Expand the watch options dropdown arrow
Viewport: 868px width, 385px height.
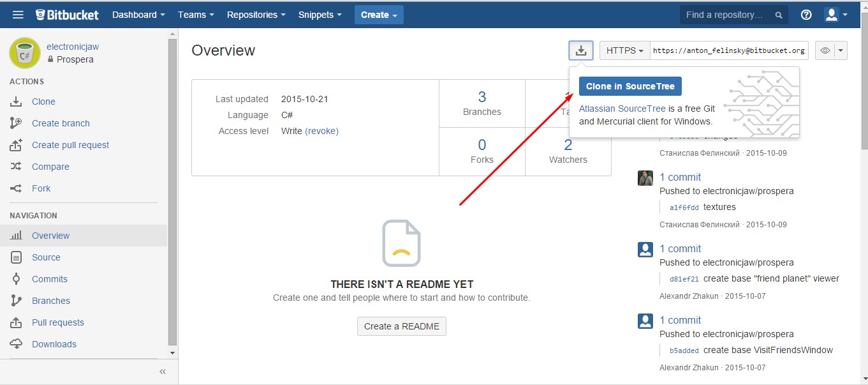(x=841, y=50)
